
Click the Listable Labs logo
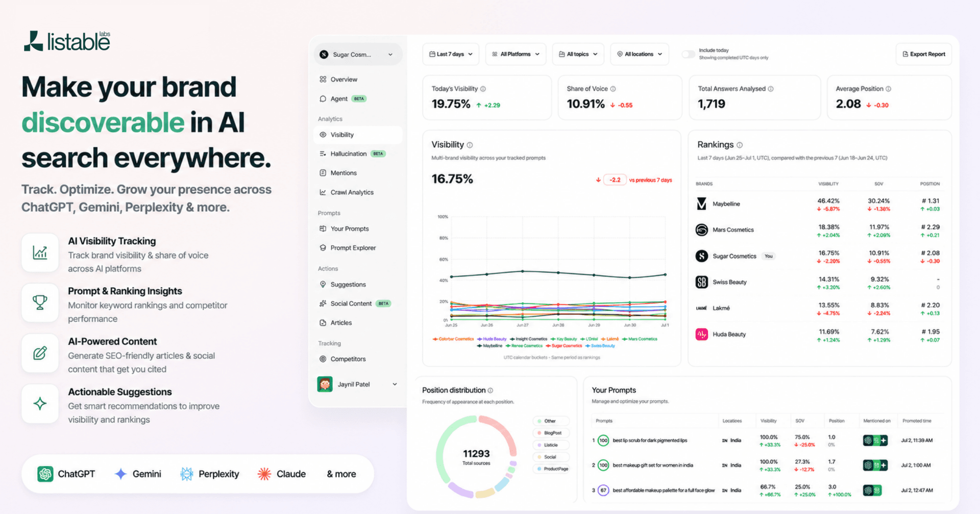pos(67,41)
